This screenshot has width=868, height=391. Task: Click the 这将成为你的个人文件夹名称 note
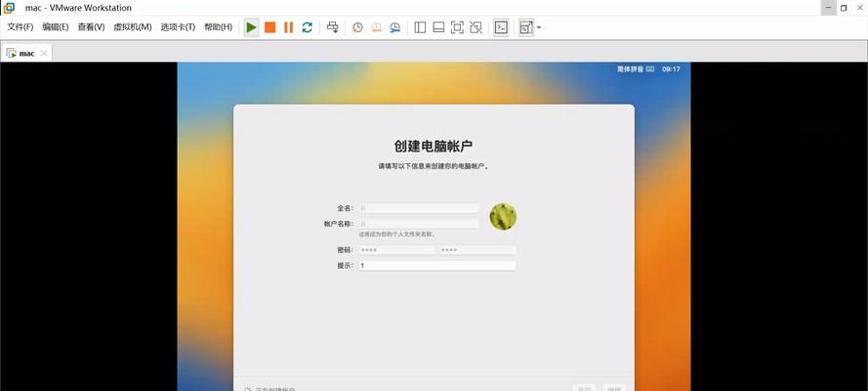396,235
